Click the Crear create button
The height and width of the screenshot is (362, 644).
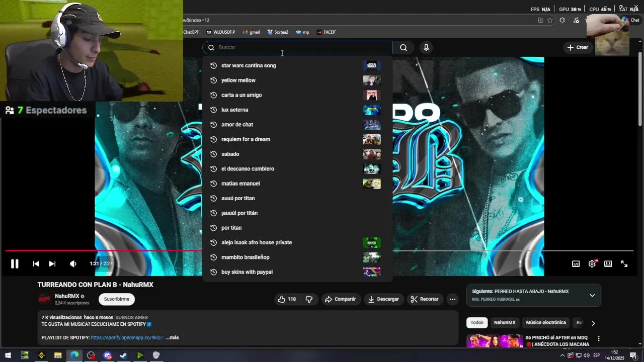click(x=578, y=47)
